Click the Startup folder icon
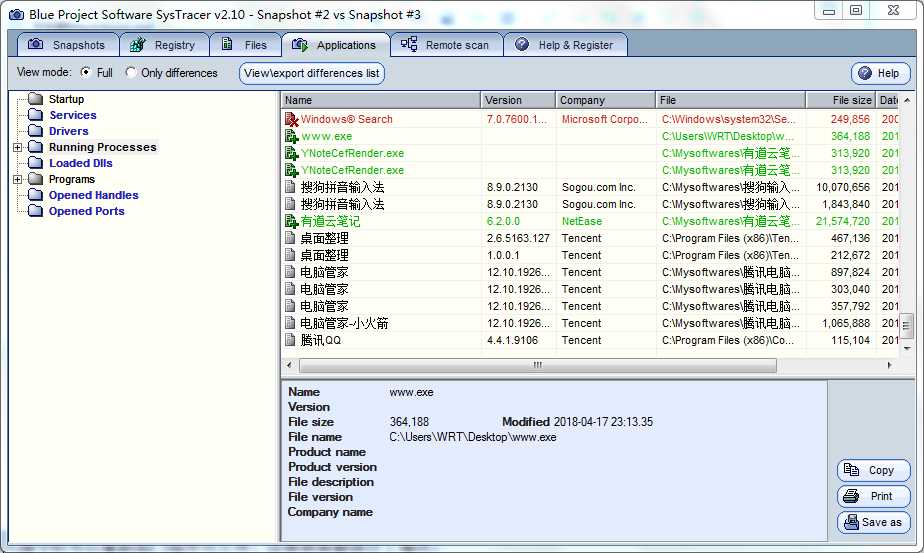 coord(36,98)
